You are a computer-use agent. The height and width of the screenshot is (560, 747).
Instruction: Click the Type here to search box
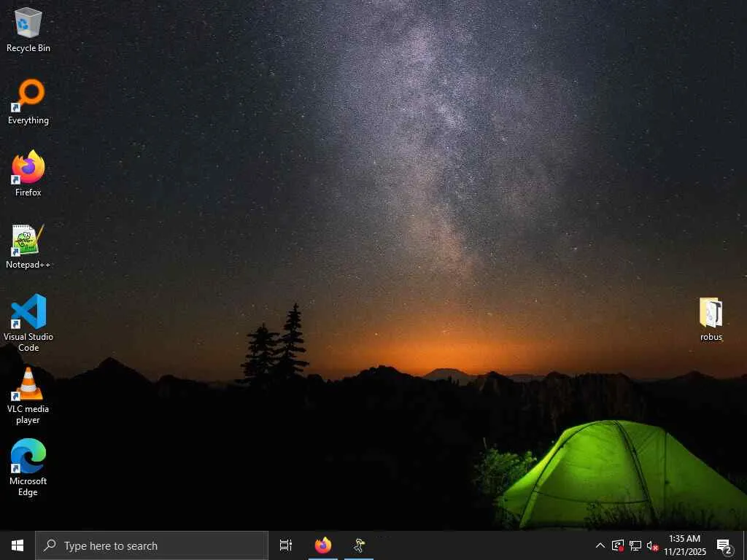coord(152,545)
